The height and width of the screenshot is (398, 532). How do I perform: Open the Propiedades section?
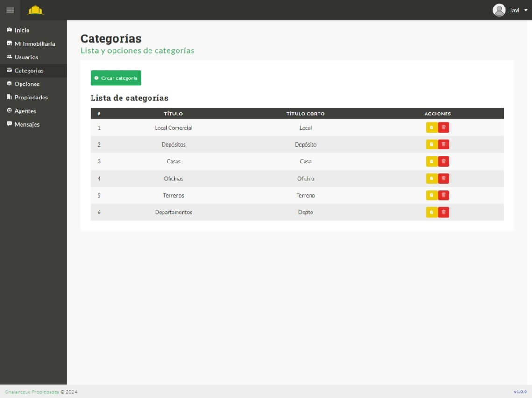pos(31,98)
